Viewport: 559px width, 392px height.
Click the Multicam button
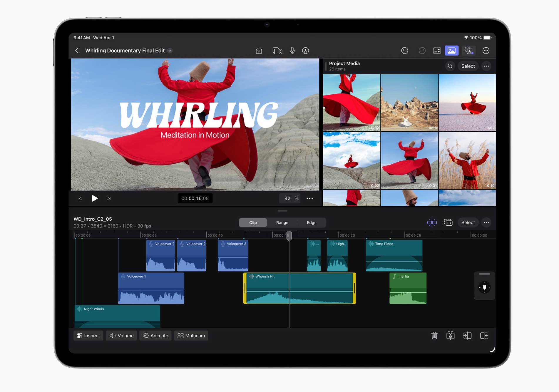point(191,336)
